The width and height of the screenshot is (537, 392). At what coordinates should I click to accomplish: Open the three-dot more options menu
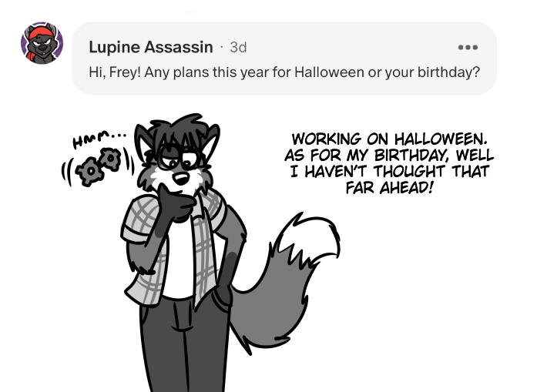468,47
